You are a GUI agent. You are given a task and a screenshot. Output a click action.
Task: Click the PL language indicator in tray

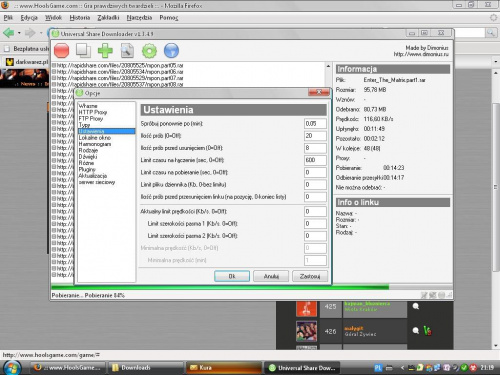pyautogui.click(x=378, y=368)
